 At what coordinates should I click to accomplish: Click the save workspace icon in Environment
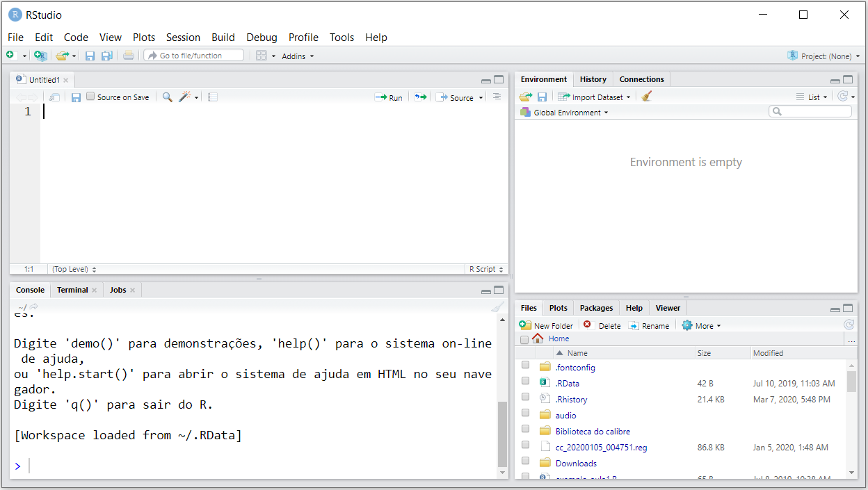[x=542, y=97]
